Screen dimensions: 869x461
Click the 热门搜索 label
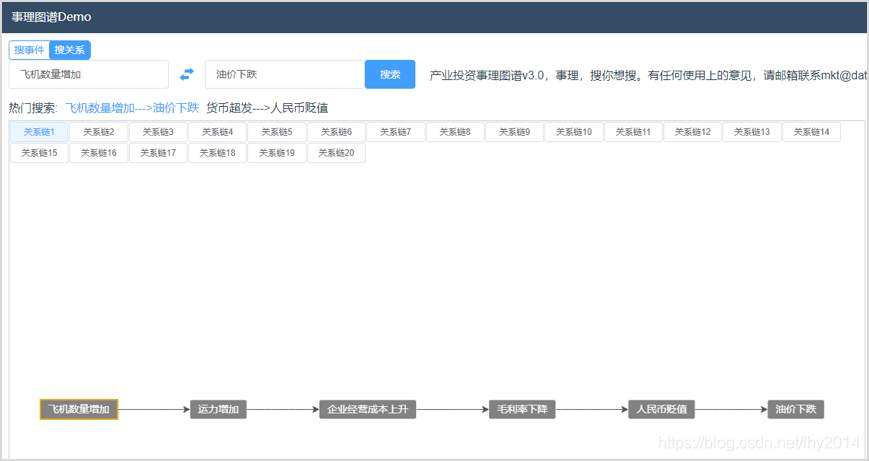33,108
